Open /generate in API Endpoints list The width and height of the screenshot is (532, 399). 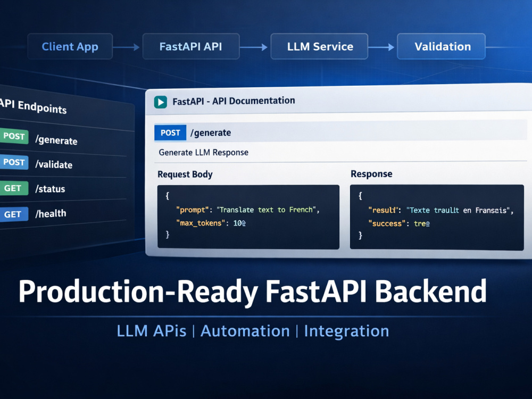click(56, 140)
